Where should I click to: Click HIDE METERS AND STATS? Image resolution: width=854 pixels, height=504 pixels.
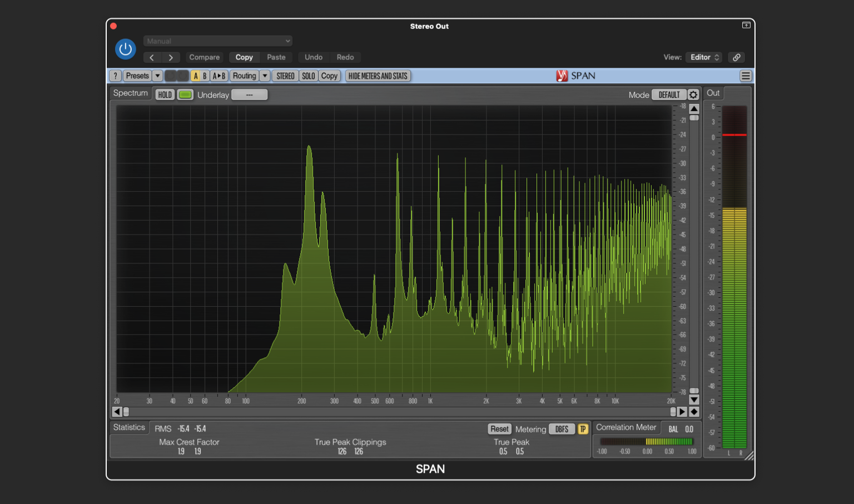[378, 76]
